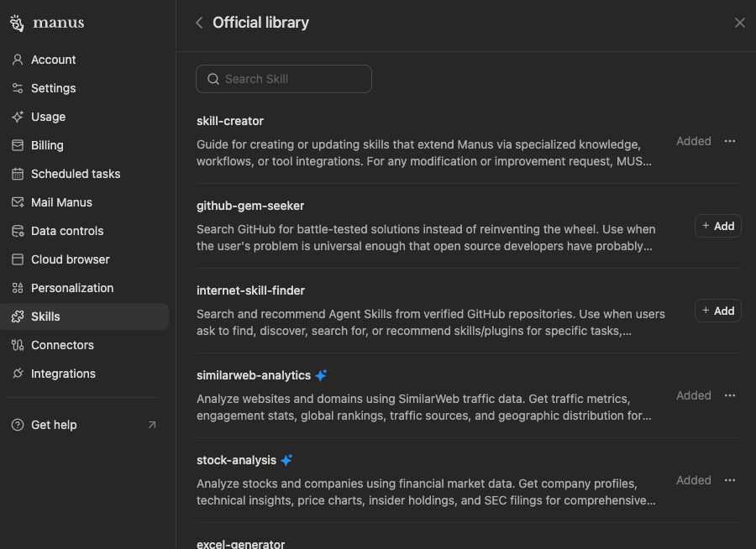Focus the Search Skill input field

coord(284,79)
